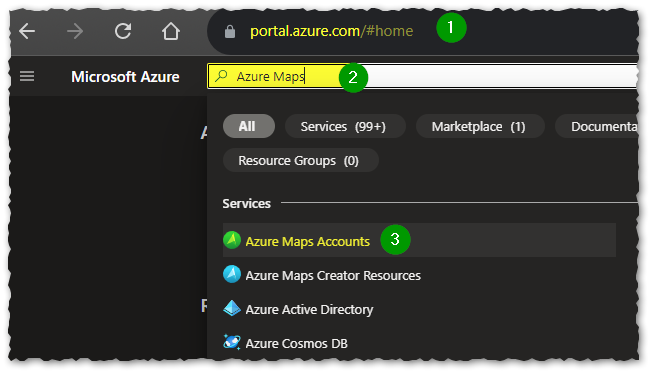Click the Azure Cosmos DB planet icon
Screen dimensions: 651x373
click(x=232, y=342)
